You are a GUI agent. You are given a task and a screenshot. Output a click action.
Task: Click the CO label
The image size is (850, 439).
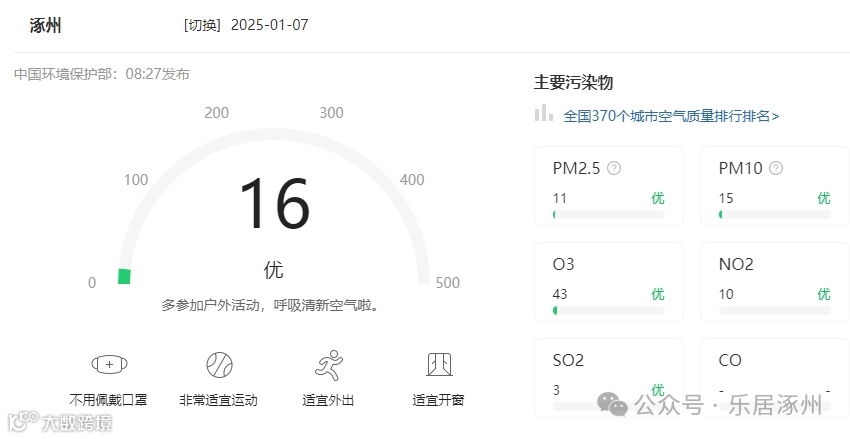[x=730, y=360]
